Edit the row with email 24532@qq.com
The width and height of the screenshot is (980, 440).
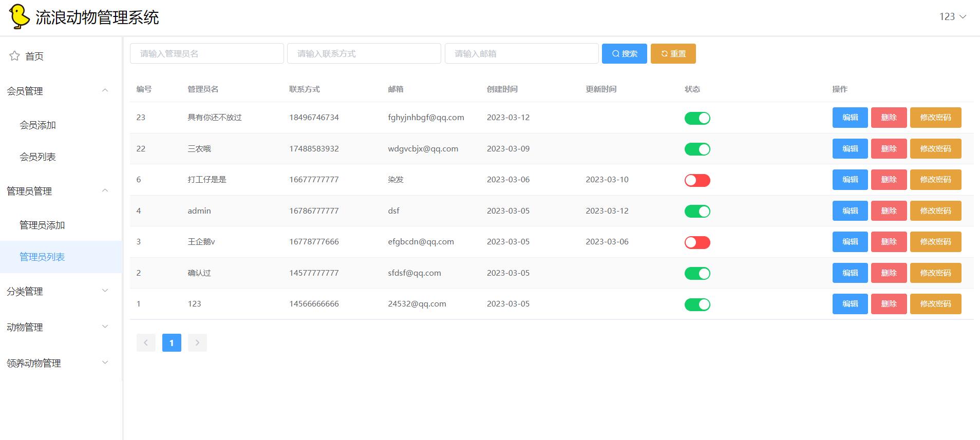point(850,304)
